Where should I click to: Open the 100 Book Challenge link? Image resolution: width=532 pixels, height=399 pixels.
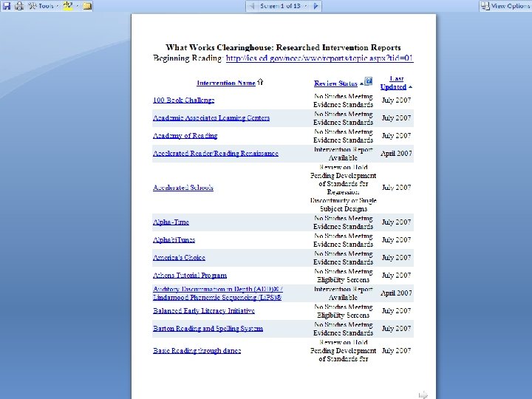click(183, 100)
